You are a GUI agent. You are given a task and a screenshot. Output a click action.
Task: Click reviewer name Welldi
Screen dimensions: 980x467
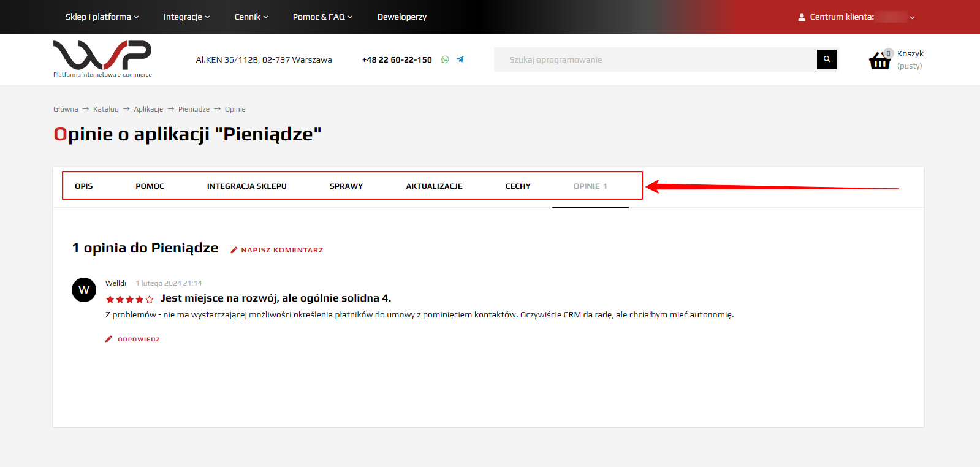(116, 283)
